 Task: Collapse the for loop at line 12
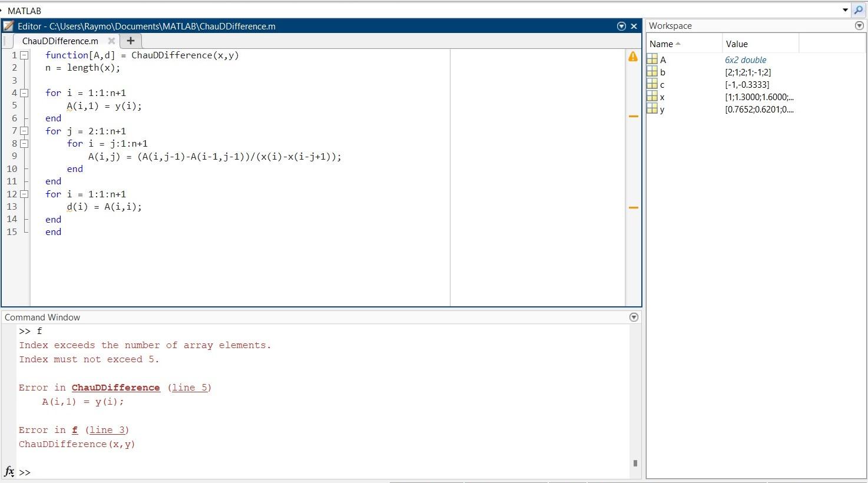coord(24,194)
